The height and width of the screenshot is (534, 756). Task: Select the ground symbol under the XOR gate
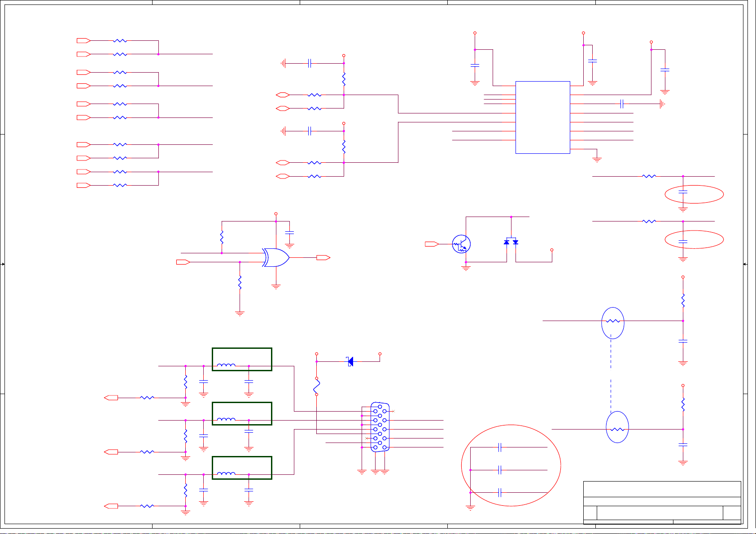[x=276, y=287]
